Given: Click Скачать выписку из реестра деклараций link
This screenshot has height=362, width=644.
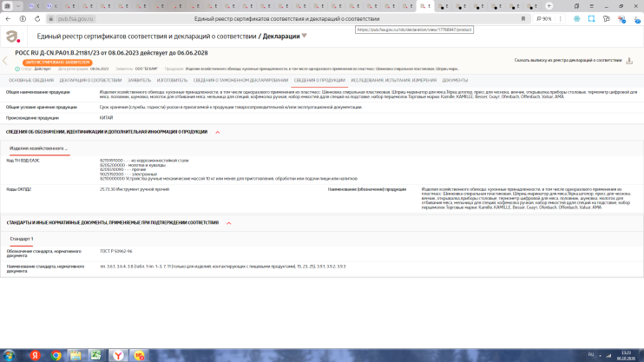Looking at the screenshot, I should click(x=568, y=61).
